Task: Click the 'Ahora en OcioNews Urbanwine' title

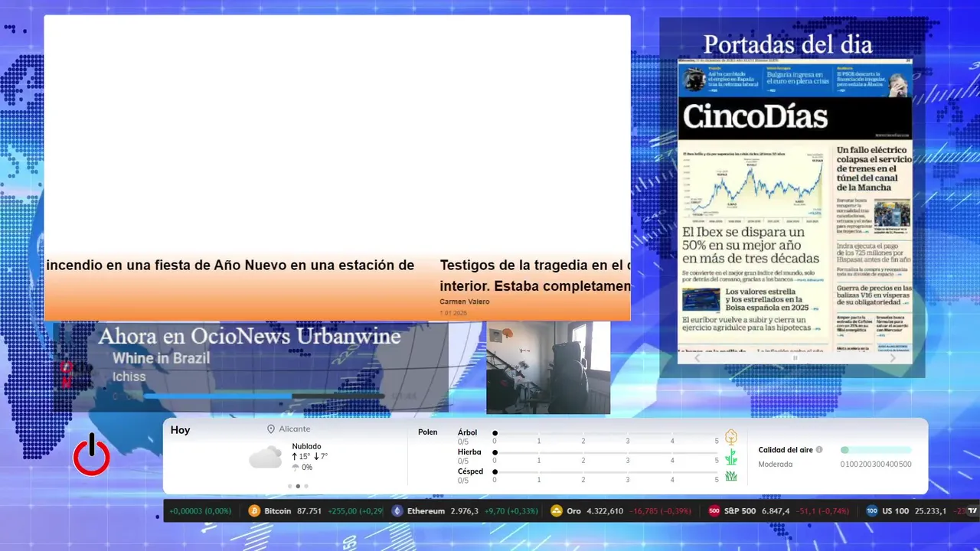Action: click(250, 336)
